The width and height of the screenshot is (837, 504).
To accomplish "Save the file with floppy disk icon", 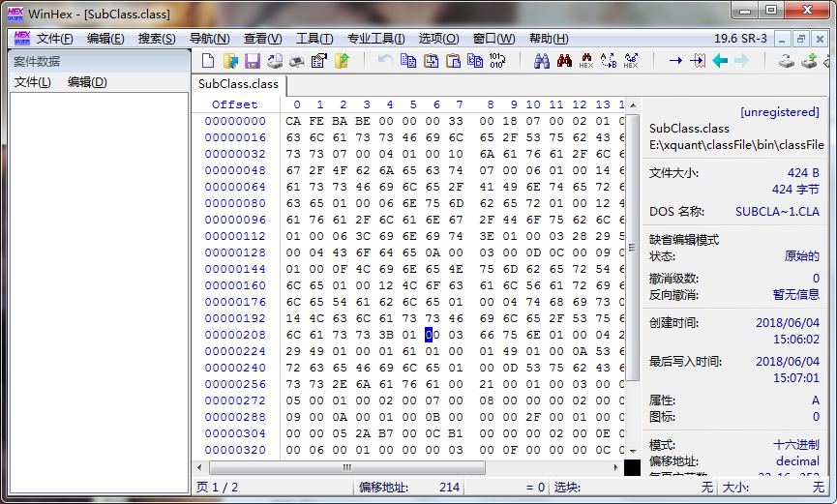I will (253, 61).
